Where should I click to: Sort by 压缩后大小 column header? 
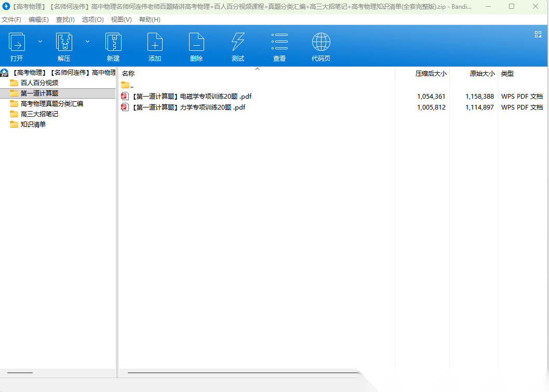point(430,74)
